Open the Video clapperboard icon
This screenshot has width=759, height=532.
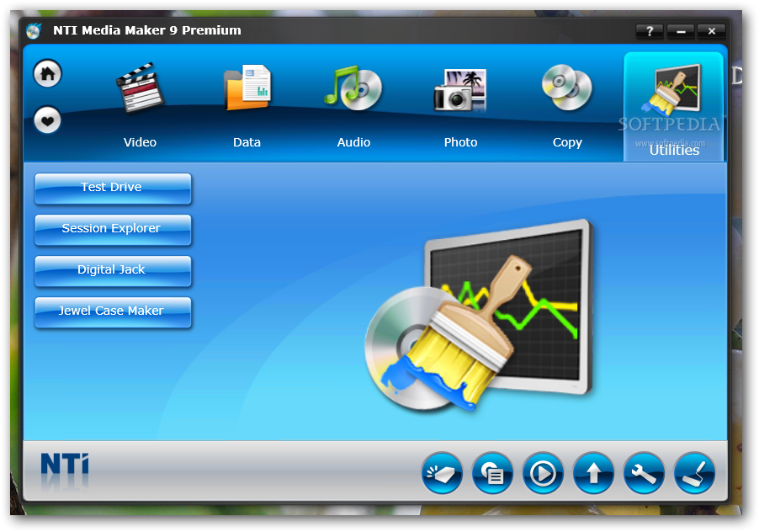tap(140, 88)
